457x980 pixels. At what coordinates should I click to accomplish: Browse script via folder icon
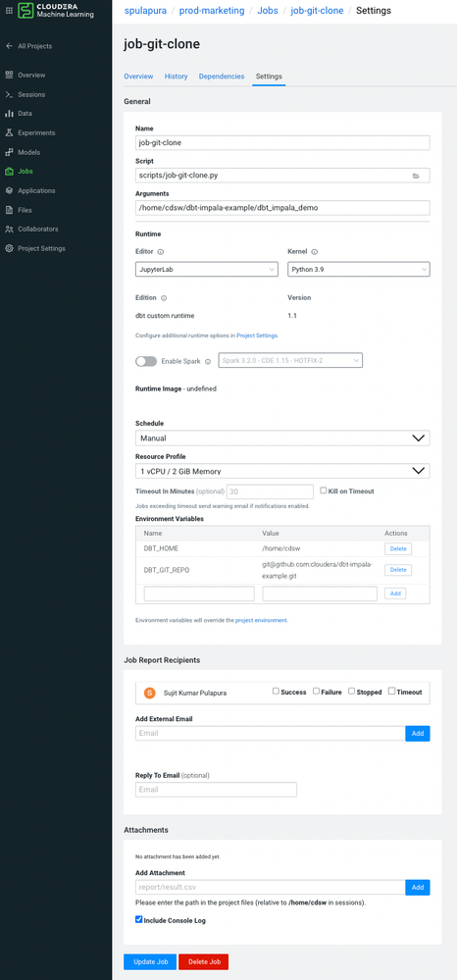416,176
